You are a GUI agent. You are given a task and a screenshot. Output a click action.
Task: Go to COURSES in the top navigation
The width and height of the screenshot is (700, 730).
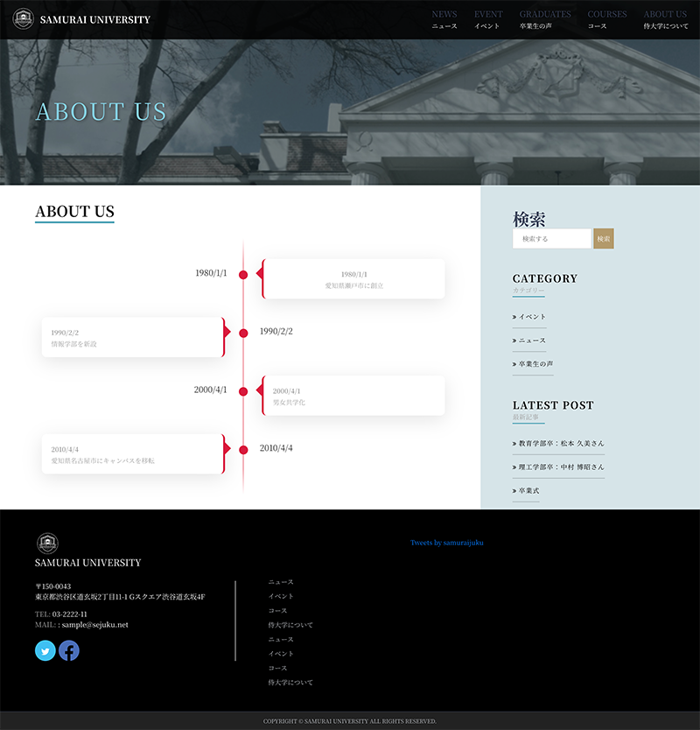click(607, 19)
